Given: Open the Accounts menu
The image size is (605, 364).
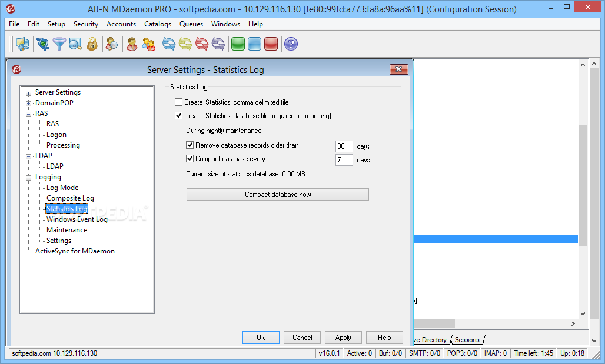Looking at the screenshot, I should 121,24.
